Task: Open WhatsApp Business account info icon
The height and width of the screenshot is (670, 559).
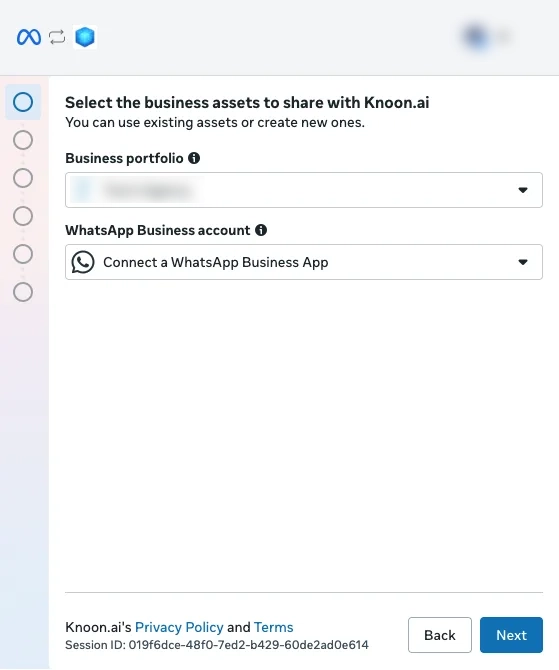Action: pos(261,230)
